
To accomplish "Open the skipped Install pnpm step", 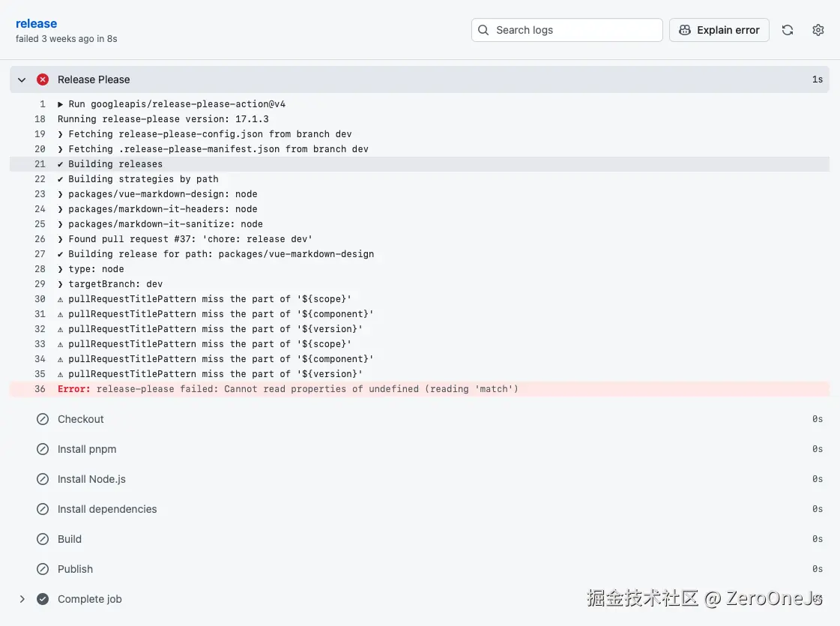I will (x=420, y=449).
